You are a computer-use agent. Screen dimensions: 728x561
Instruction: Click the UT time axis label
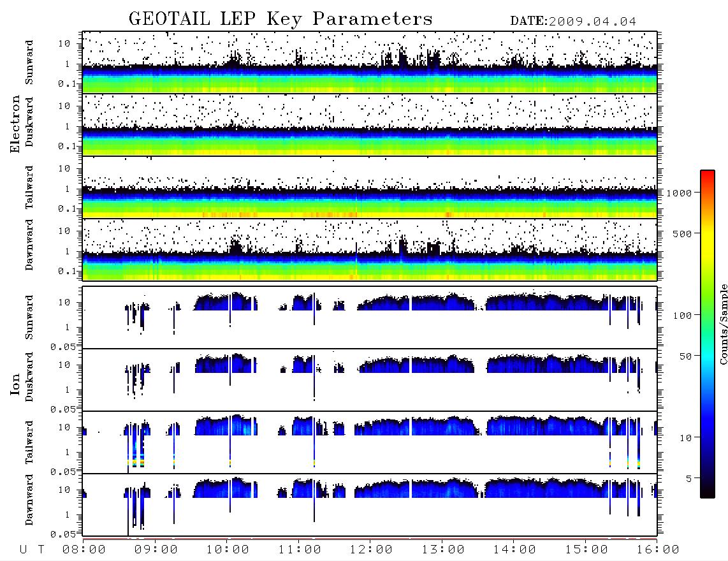(33, 550)
